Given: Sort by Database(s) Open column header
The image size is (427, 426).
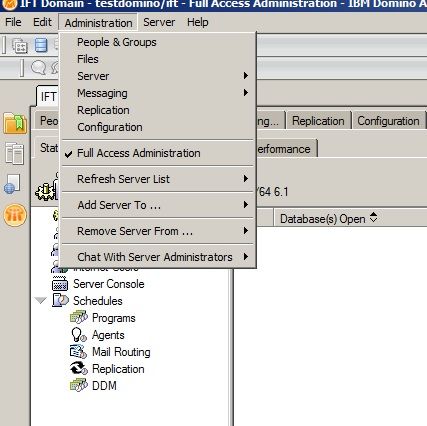Looking at the screenshot, I should pos(328,219).
